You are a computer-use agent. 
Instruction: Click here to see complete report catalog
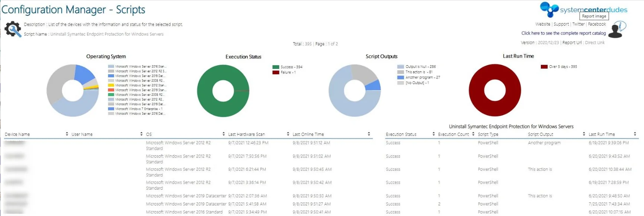(563, 33)
